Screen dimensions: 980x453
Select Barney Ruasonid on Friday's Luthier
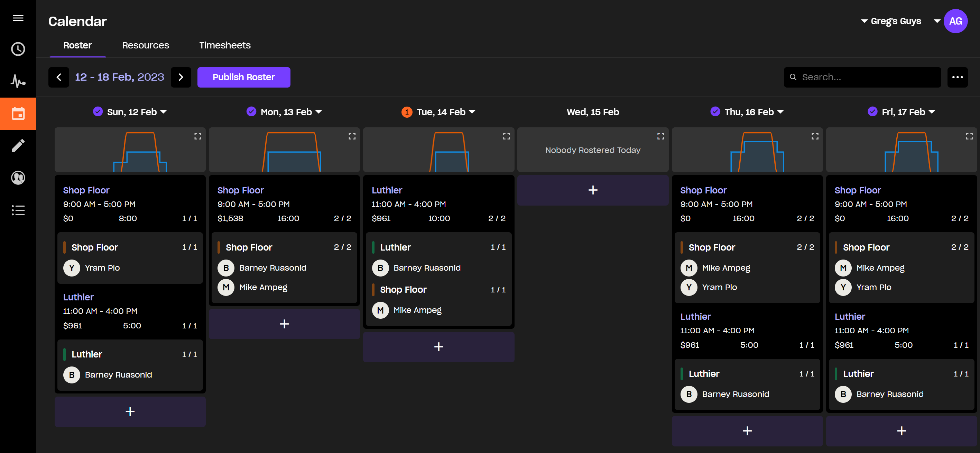click(x=879, y=395)
